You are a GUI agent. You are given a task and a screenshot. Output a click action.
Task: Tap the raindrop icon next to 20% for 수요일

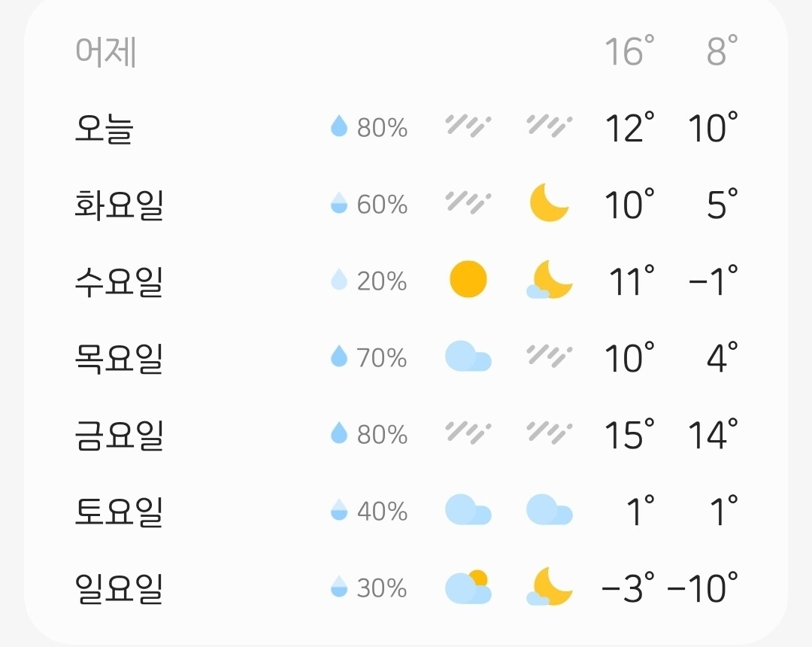pos(339,280)
